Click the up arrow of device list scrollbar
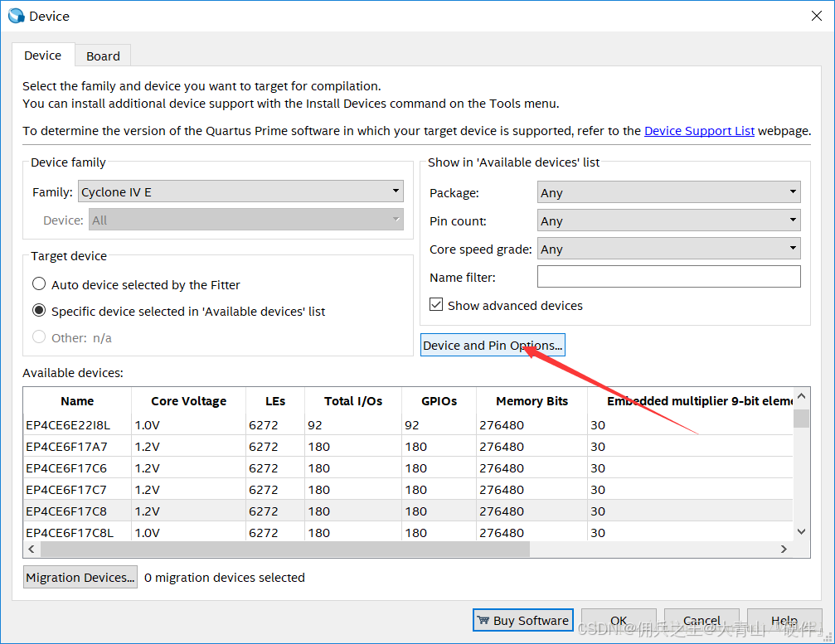The image size is (835, 644). (802, 396)
